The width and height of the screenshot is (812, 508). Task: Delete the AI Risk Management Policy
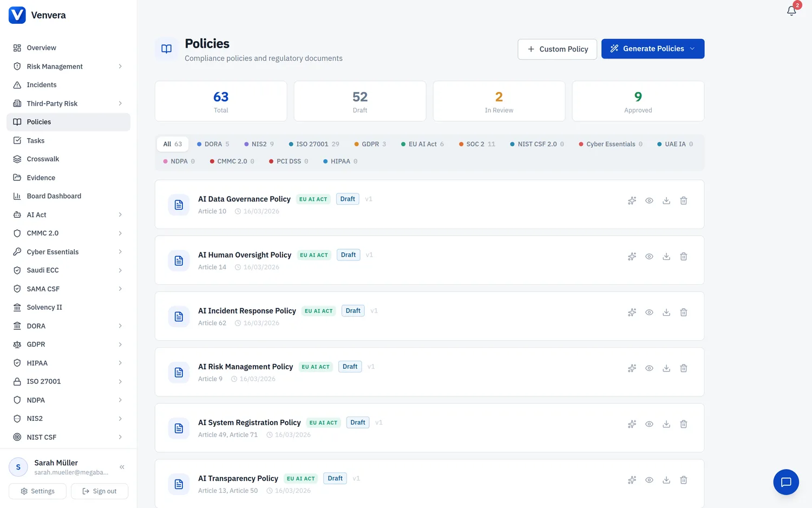point(684,368)
